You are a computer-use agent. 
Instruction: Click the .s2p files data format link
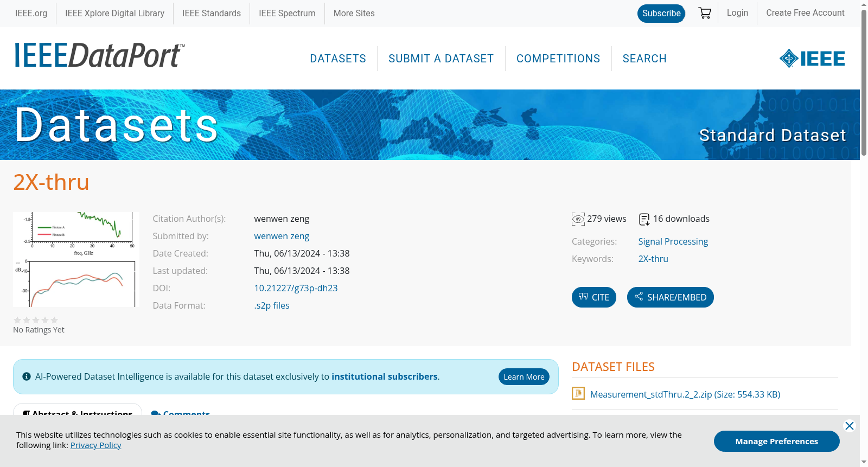click(x=272, y=305)
